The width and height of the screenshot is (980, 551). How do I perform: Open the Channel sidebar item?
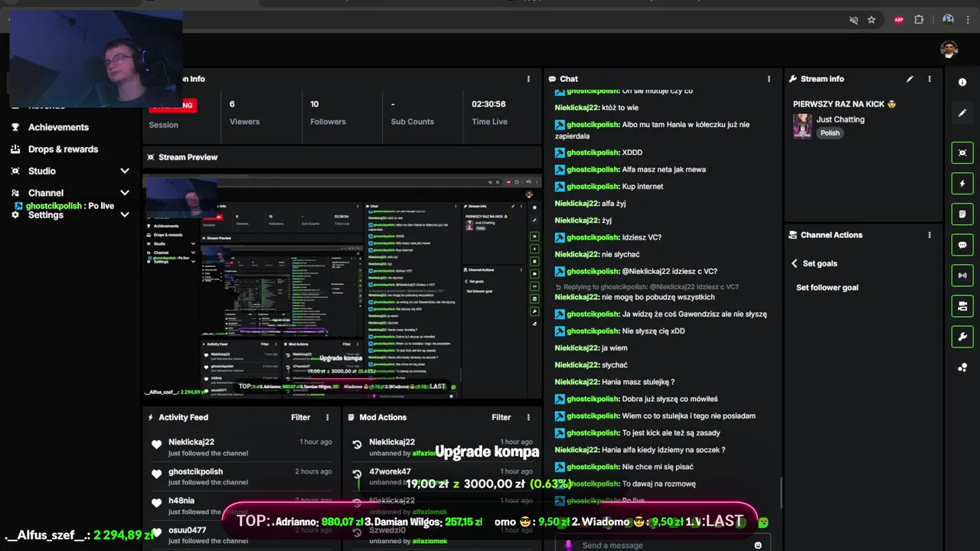pos(46,193)
